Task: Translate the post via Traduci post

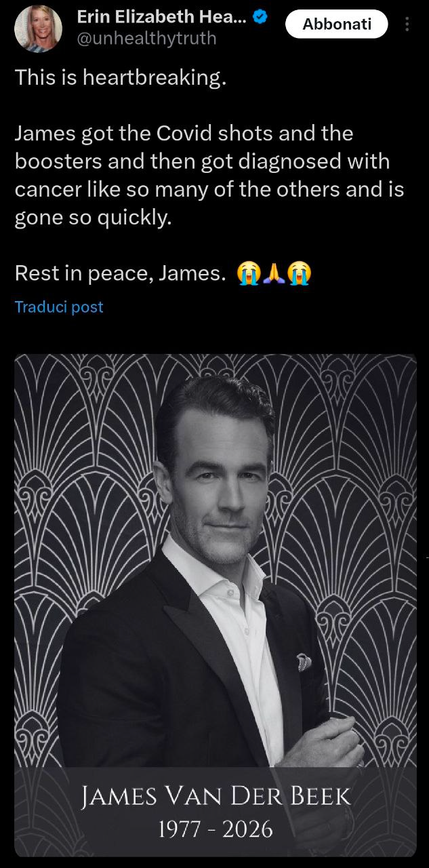Action: (x=59, y=307)
